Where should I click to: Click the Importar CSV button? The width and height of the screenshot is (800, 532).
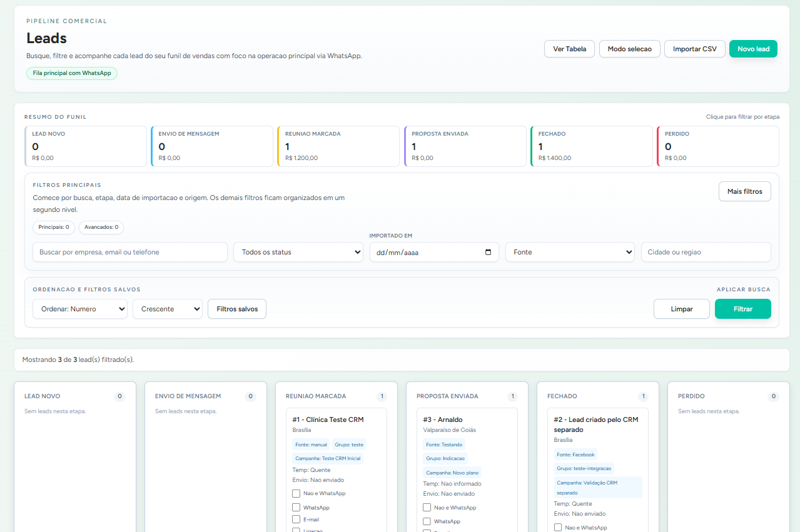click(x=695, y=49)
